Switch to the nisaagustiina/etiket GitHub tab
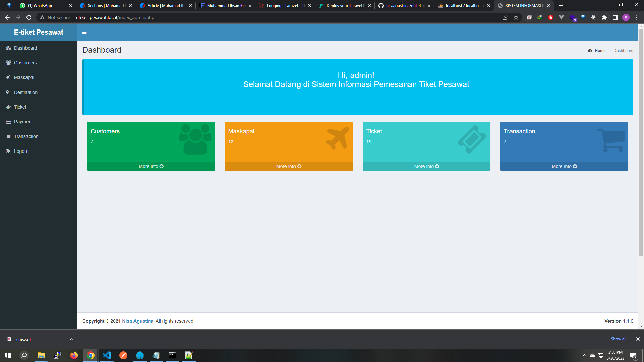Screen dimensions: 644x362 [x=405, y=6]
